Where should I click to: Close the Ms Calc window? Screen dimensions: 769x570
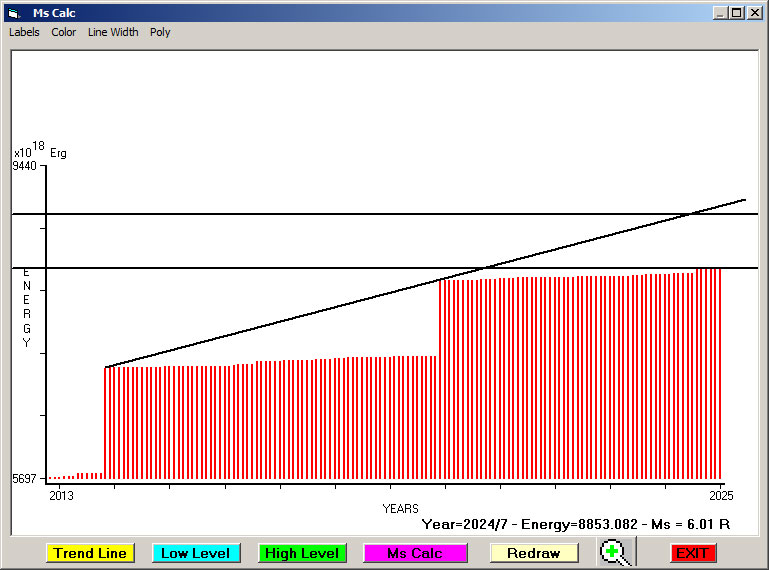click(x=754, y=13)
